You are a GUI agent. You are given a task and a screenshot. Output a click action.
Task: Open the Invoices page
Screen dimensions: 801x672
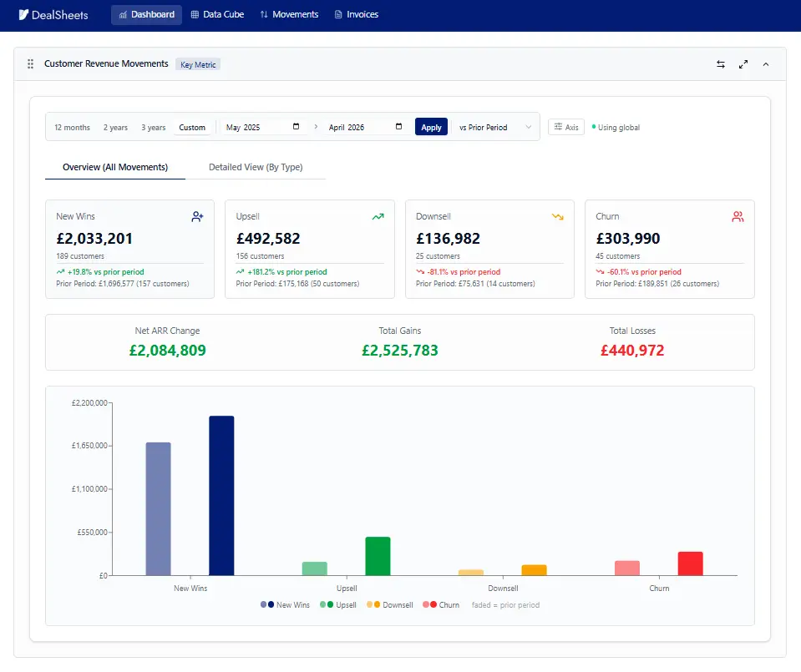tap(357, 14)
